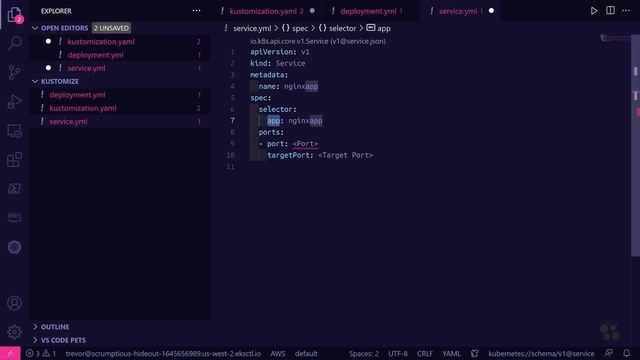Open kustomization.yaml in KUSTOMIZE folder
Image resolution: width=640 pixels, height=360 pixels.
120,108
